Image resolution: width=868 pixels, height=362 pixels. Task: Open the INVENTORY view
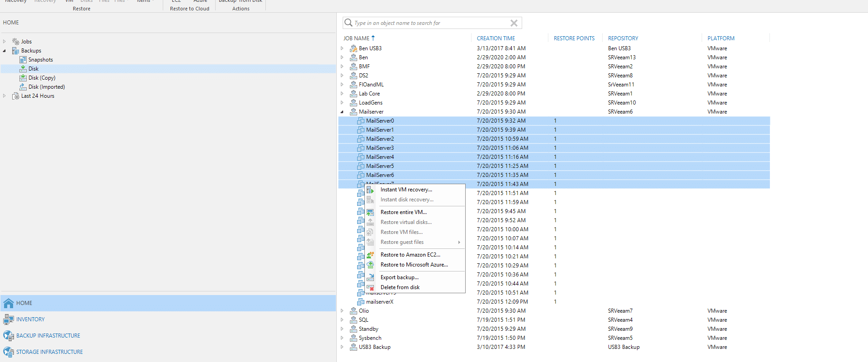tap(168, 319)
